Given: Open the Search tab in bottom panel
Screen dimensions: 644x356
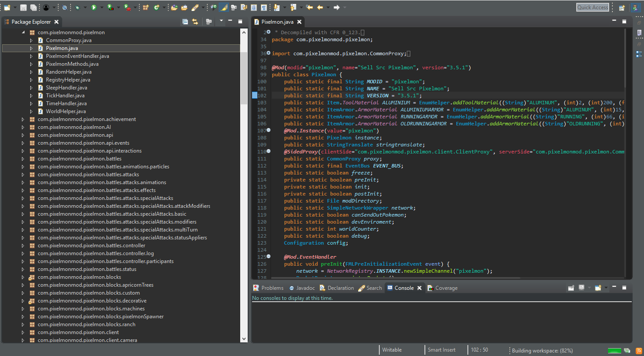Looking at the screenshot, I should point(370,288).
